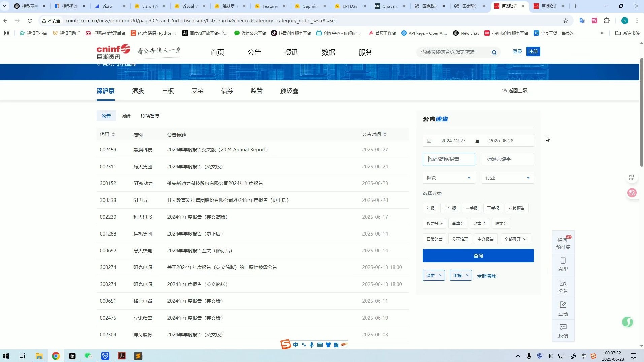Select the 股东会 category filter
644x362 pixels.
coord(501,223)
